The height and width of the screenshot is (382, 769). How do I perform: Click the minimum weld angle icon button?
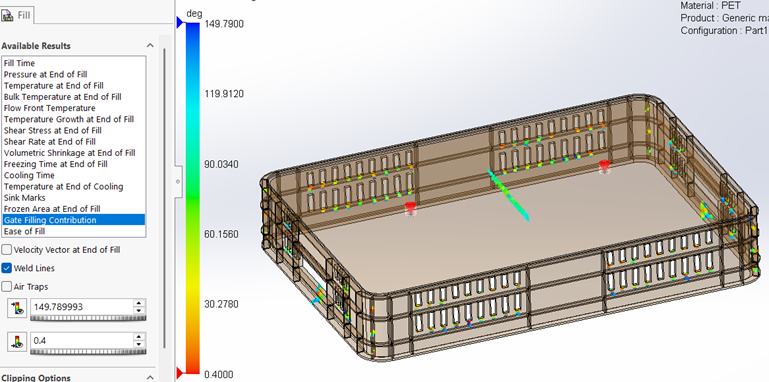(x=17, y=341)
